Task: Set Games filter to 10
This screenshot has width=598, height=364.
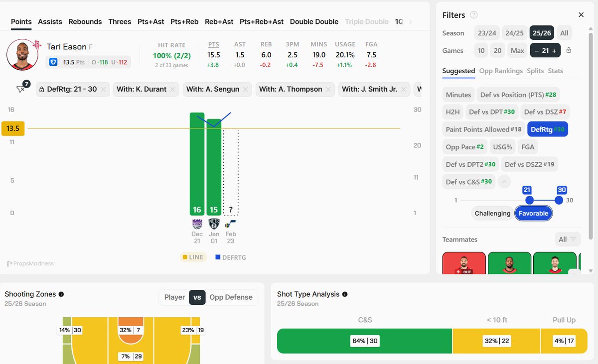Action: (x=481, y=51)
